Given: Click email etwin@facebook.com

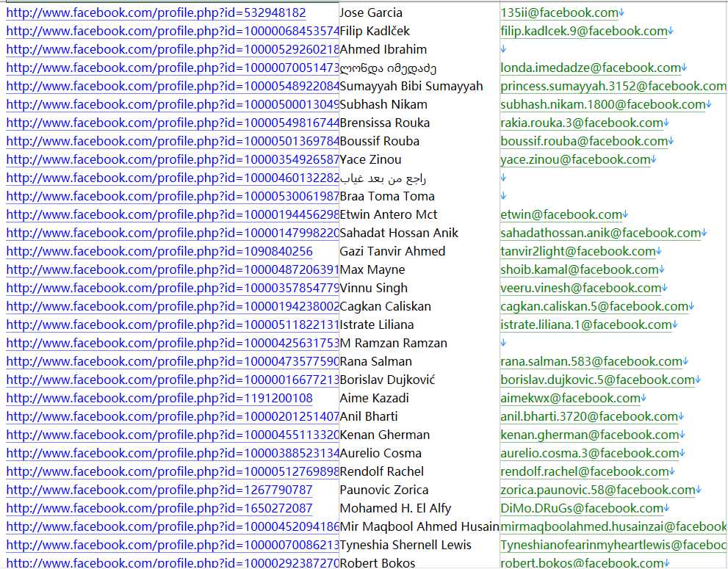Looking at the screenshot, I should point(561,215).
